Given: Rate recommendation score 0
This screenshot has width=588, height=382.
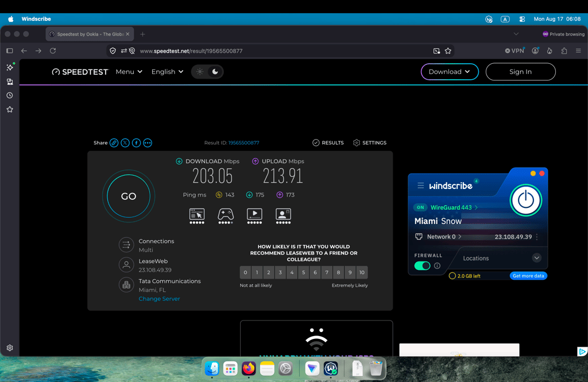Looking at the screenshot, I should [245, 272].
